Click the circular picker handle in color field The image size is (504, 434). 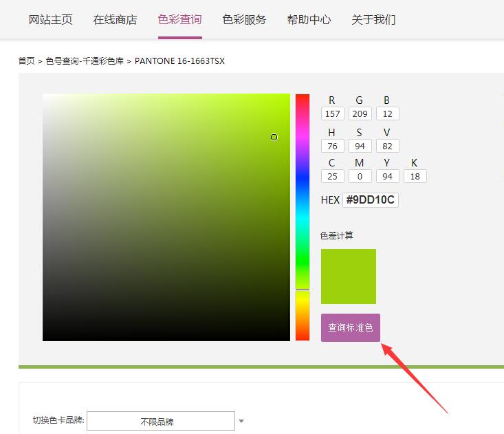(x=274, y=138)
